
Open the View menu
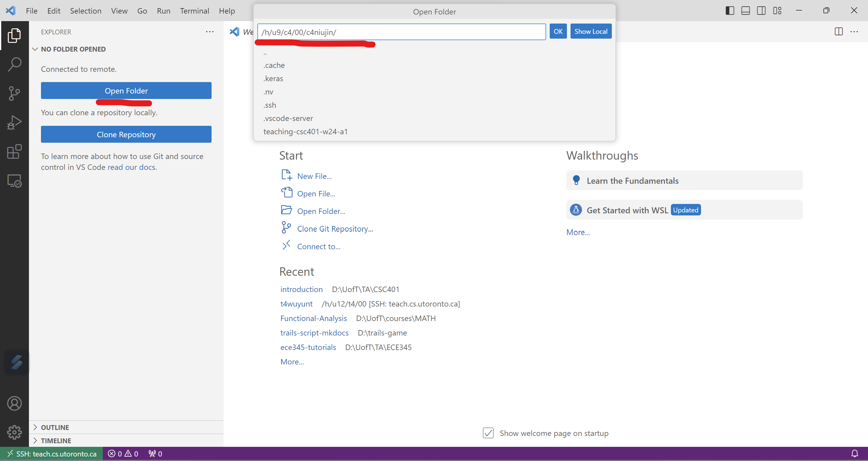pyautogui.click(x=119, y=11)
